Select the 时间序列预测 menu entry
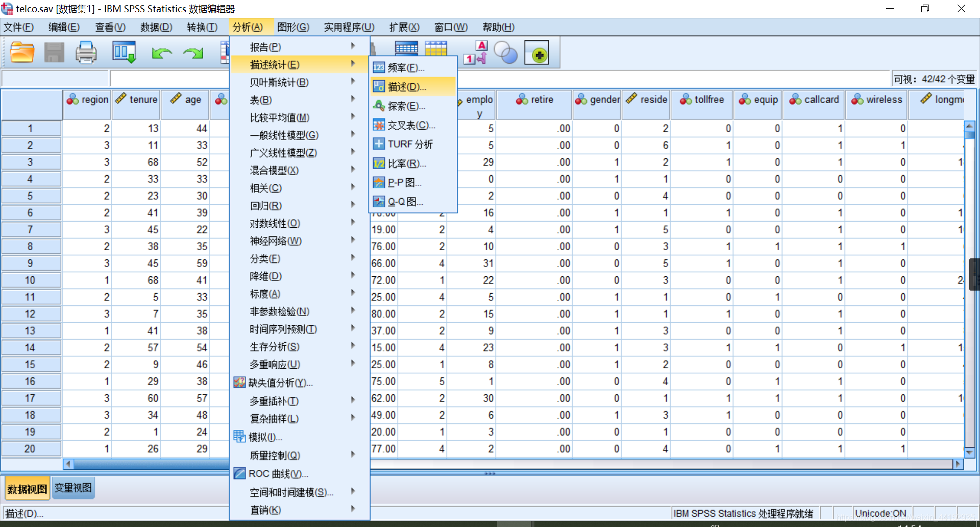 [300, 329]
